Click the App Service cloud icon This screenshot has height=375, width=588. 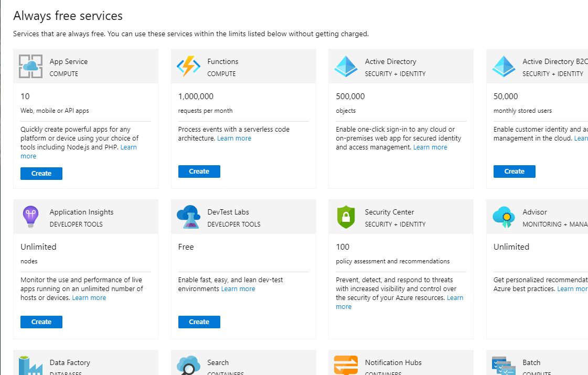[x=31, y=67]
